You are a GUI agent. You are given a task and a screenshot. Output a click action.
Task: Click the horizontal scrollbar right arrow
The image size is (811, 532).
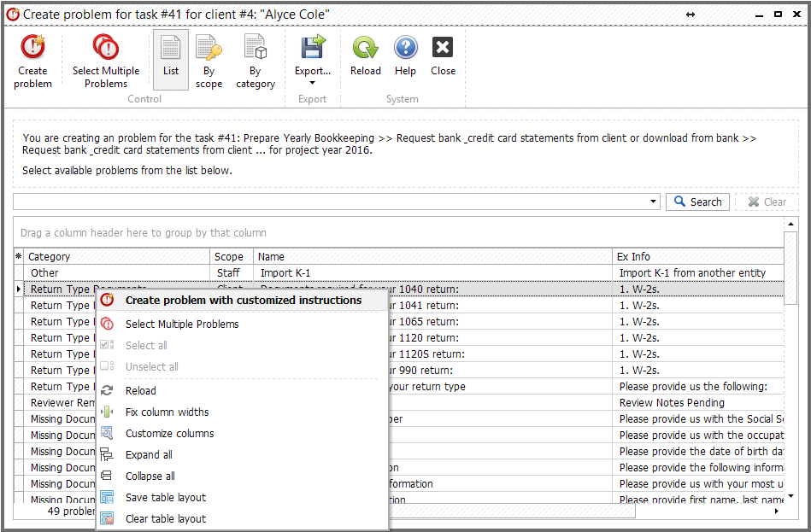pos(778,512)
